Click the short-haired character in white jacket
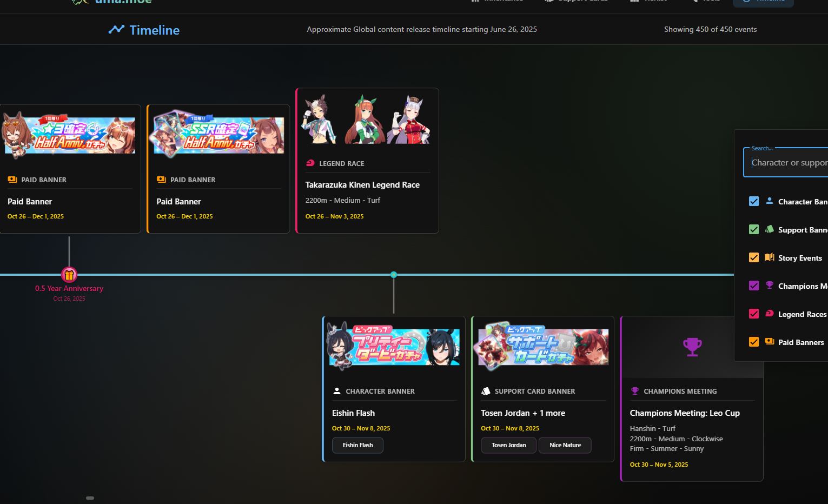The image size is (828, 504). pyautogui.click(x=320, y=120)
